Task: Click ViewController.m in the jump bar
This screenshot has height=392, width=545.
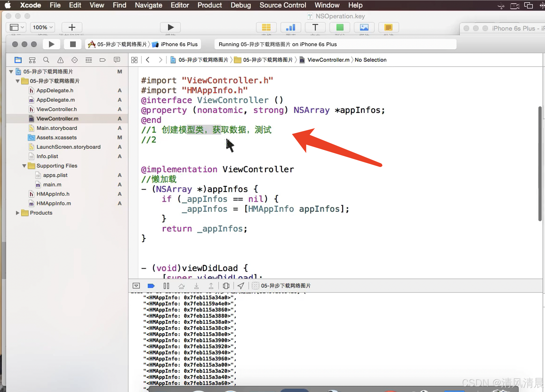Action: [x=328, y=60]
